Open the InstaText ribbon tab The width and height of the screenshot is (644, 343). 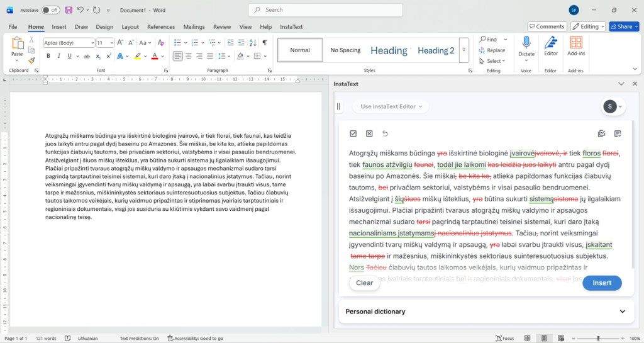[x=291, y=27]
